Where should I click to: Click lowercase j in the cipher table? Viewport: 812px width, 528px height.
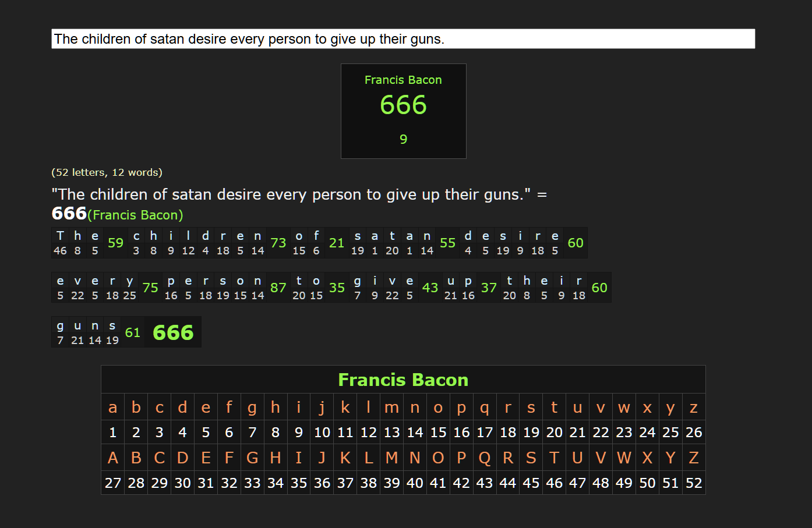point(322,407)
